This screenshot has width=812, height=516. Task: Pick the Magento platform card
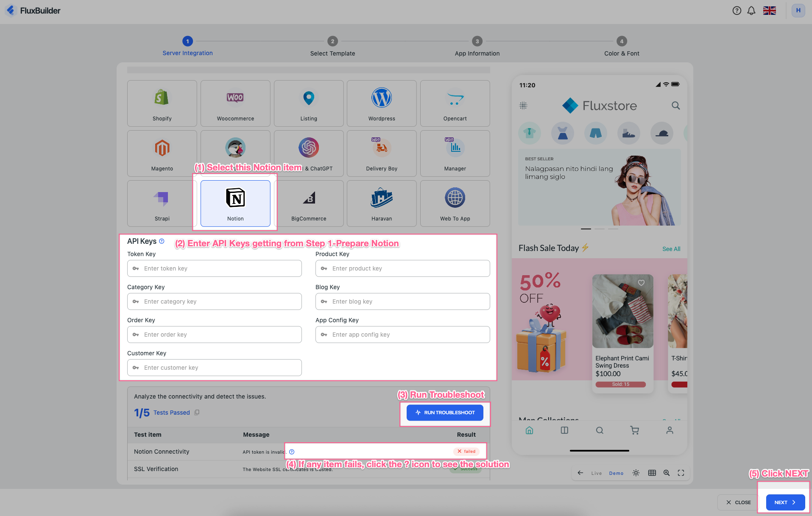click(162, 153)
